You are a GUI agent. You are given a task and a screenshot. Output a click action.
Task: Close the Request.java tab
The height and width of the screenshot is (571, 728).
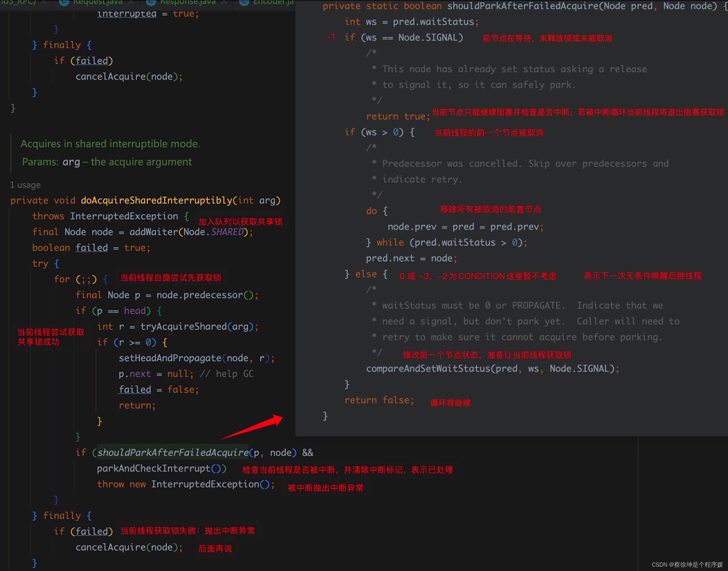pyautogui.click(x=131, y=3)
